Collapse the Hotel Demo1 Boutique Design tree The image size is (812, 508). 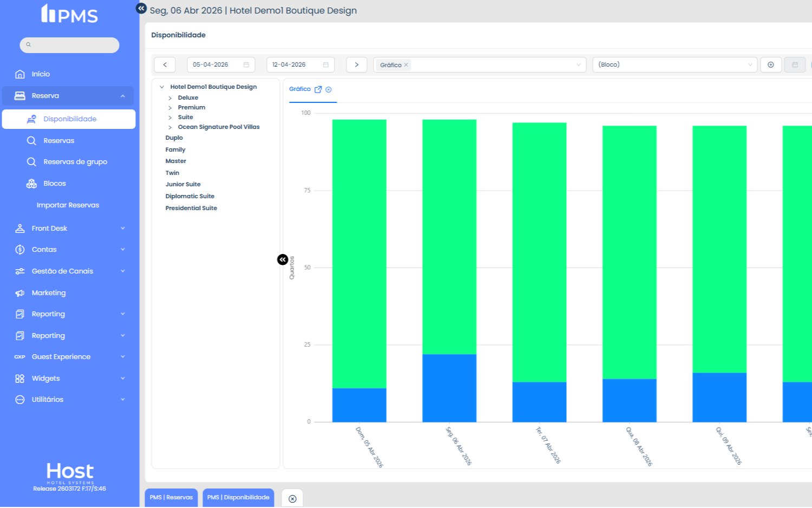(162, 87)
